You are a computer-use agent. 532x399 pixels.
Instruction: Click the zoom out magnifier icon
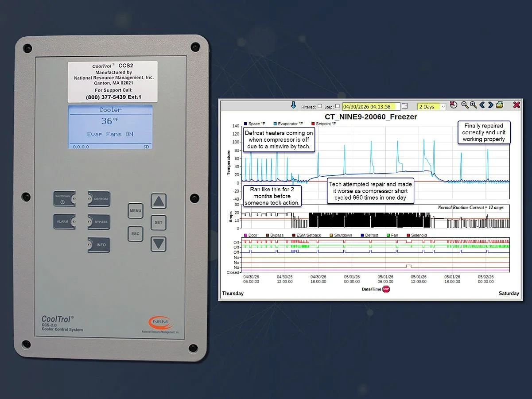pyautogui.click(x=465, y=105)
